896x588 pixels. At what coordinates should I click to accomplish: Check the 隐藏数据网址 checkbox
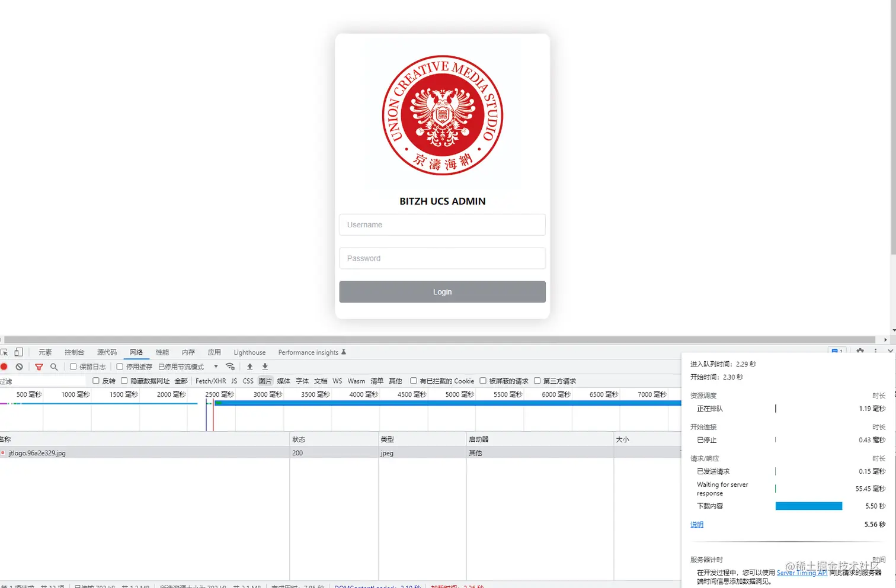(124, 381)
